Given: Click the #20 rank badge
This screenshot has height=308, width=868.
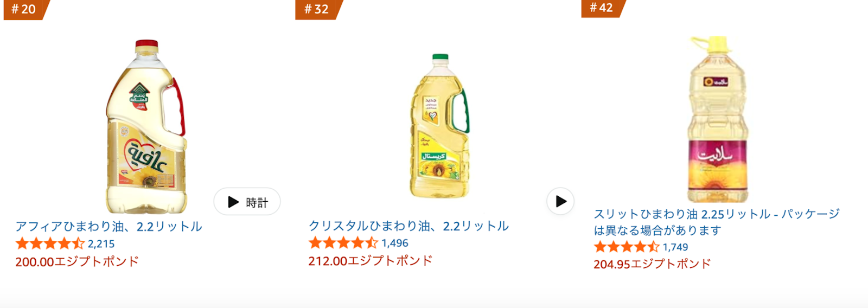Looking at the screenshot, I should click(x=25, y=10).
